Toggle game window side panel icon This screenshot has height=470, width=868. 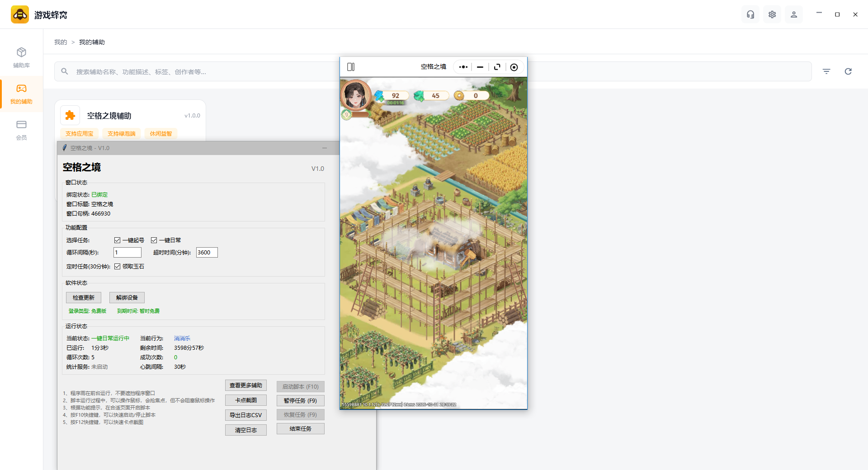(x=351, y=67)
